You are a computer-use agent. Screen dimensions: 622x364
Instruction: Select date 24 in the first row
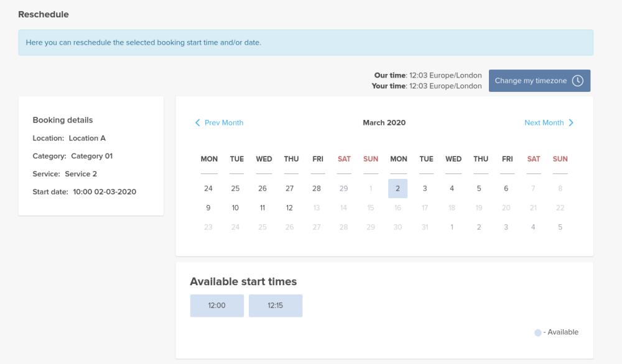point(208,189)
